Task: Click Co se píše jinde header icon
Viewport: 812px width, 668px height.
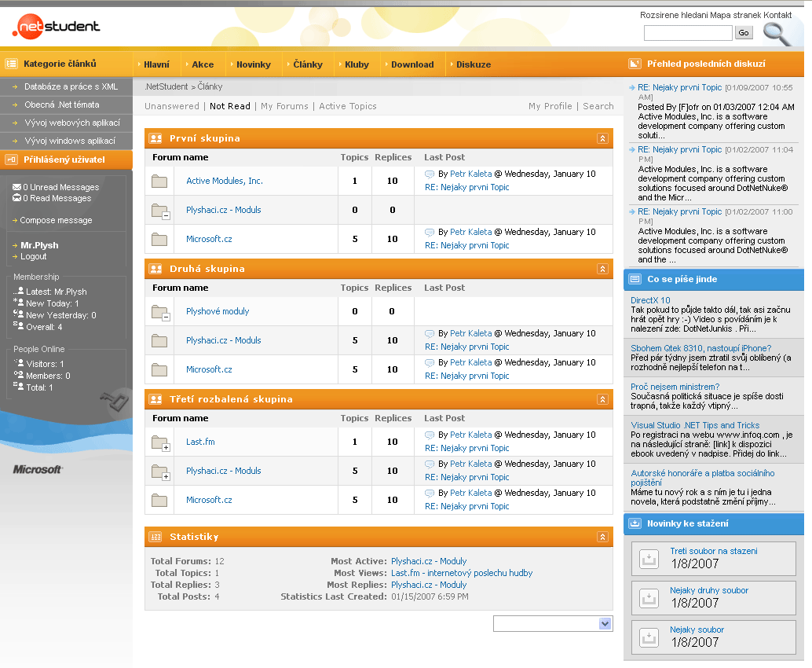Action: (635, 279)
